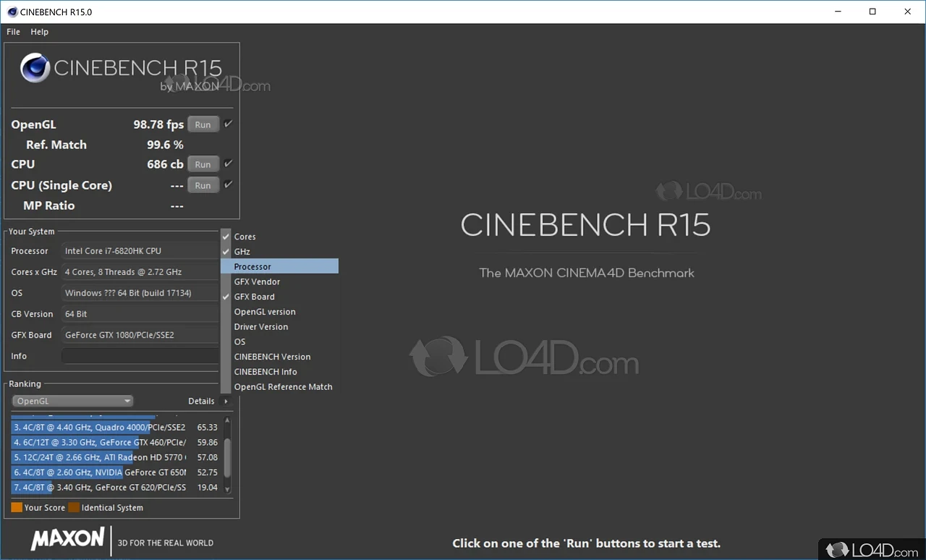Viewport: 926px width, 560px height.
Task: Expand the ranking Details arrow
Action: point(226,401)
